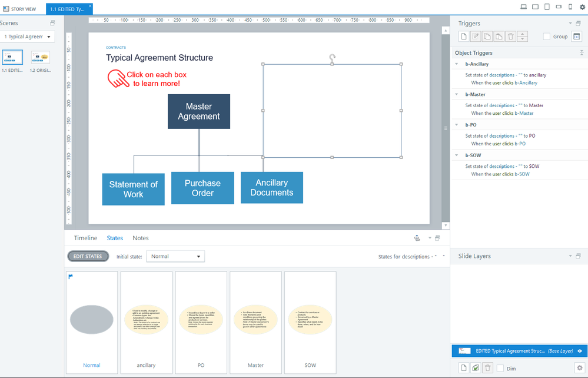This screenshot has width=588, height=378.
Task: Select the Normal state thumbnail
Action: point(92,323)
